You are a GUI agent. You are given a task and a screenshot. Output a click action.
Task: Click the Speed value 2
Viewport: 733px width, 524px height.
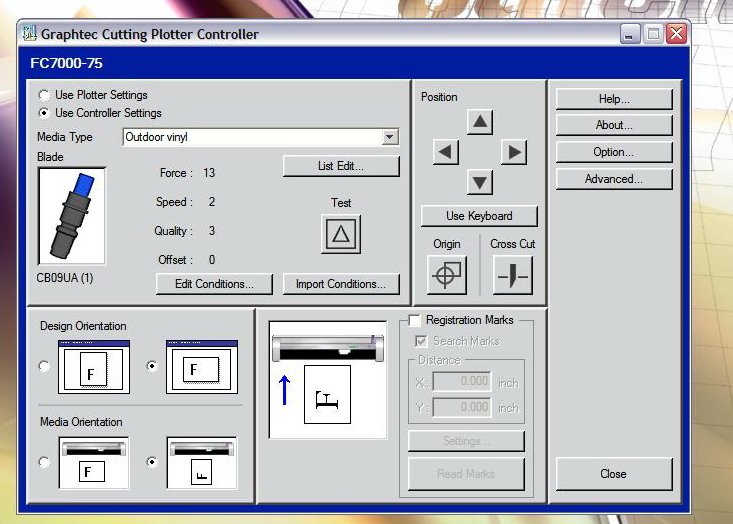(x=212, y=202)
